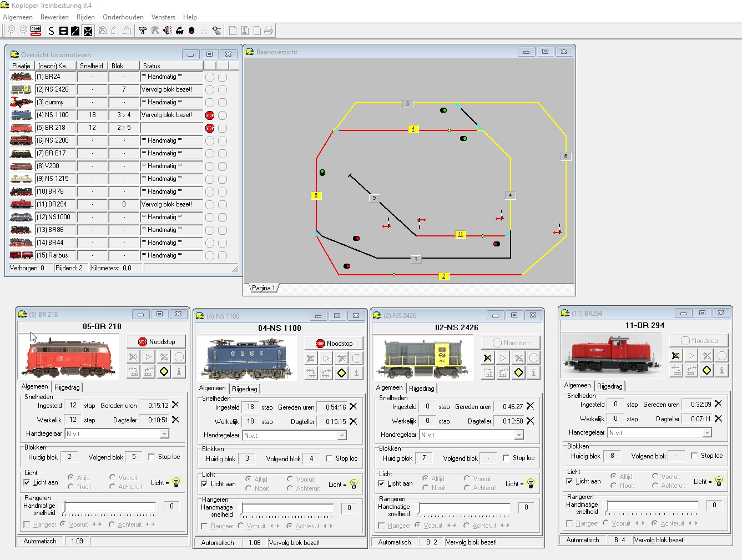Image resolution: width=742 pixels, height=560 pixels.
Task: Click Noodstop button in NS 1100 window
Action: point(334,344)
